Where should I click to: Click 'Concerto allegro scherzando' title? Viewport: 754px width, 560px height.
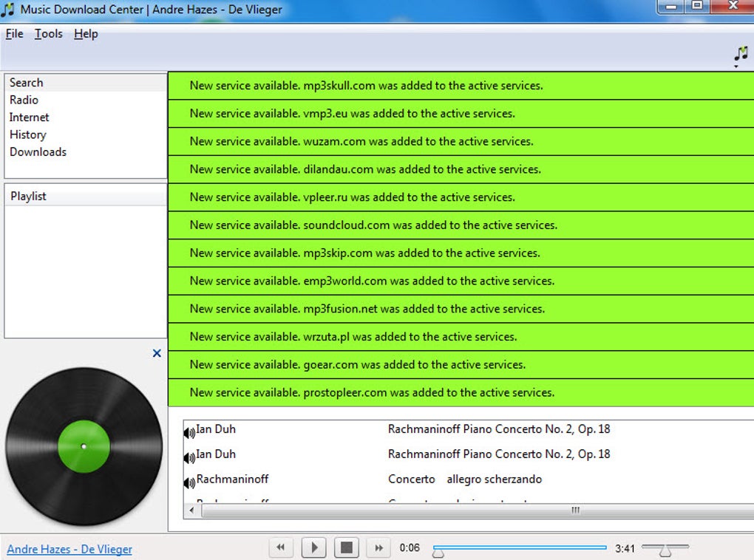464,479
